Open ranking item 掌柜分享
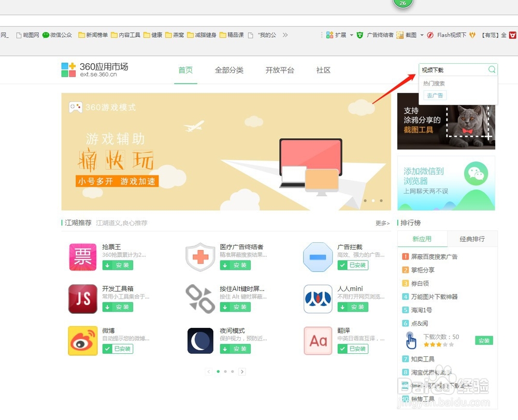 [x=423, y=270]
